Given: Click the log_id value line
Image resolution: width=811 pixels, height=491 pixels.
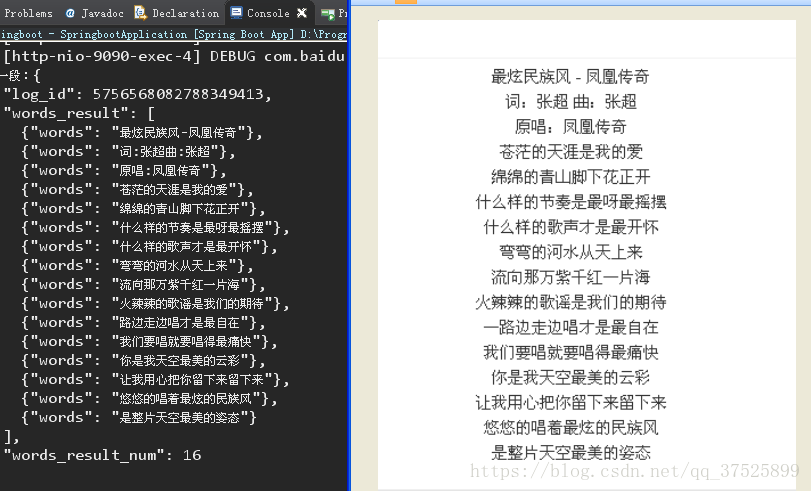Looking at the screenshot, I should tap(138, 94).
